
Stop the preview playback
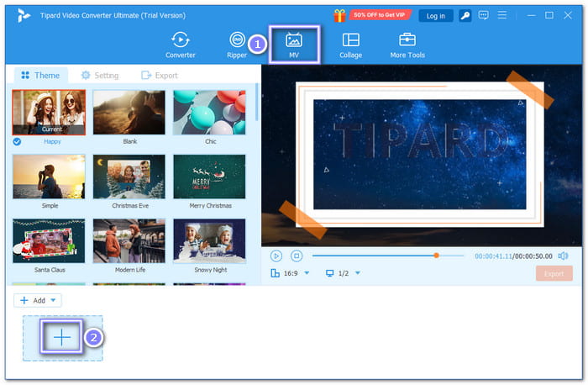pyautogui.click(x=297, y=256)
